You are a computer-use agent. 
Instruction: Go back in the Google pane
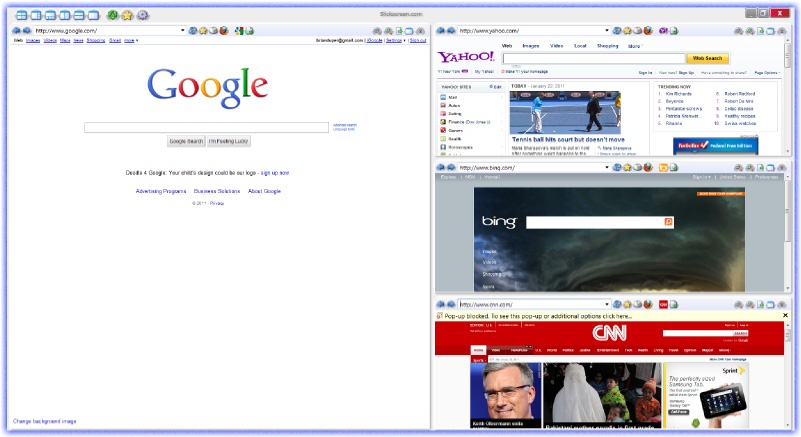coord(16,31)
